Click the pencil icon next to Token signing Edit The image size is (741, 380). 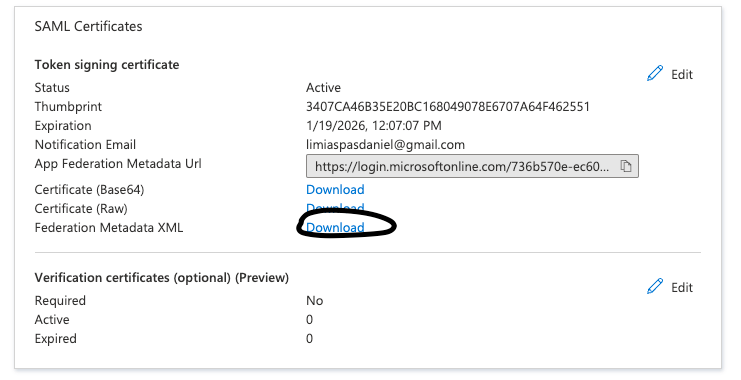(655, 73)
